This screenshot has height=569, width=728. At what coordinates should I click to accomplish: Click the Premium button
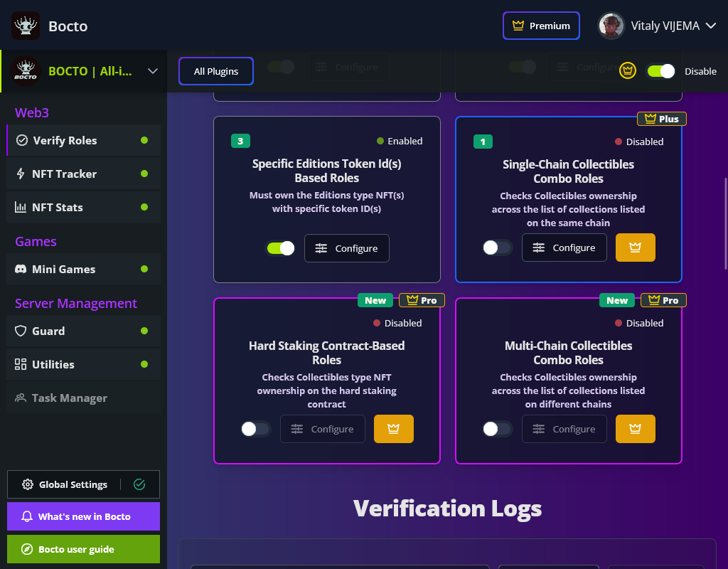pos(541,26)
